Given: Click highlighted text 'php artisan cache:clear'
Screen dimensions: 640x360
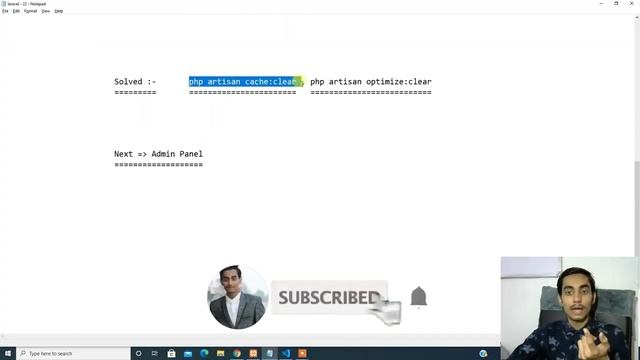Looking at the screenshot, I should click(x=242, y=82).
